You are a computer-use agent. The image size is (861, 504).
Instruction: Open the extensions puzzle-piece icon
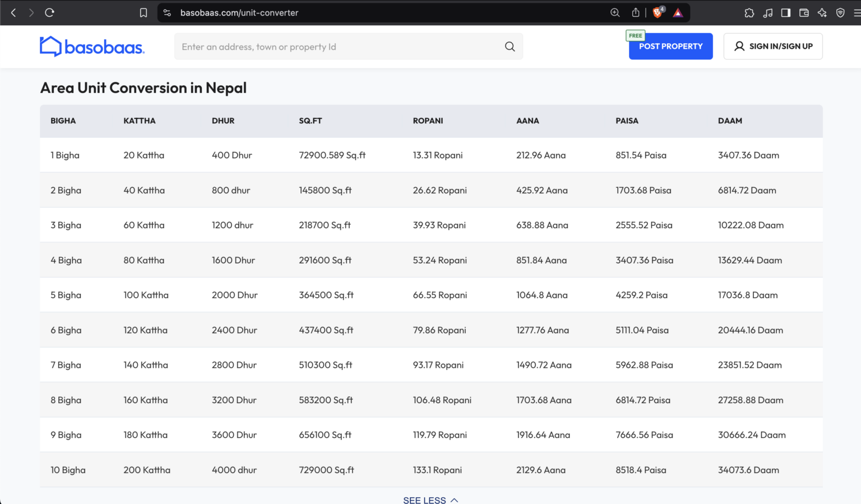(x=749, y=12)
